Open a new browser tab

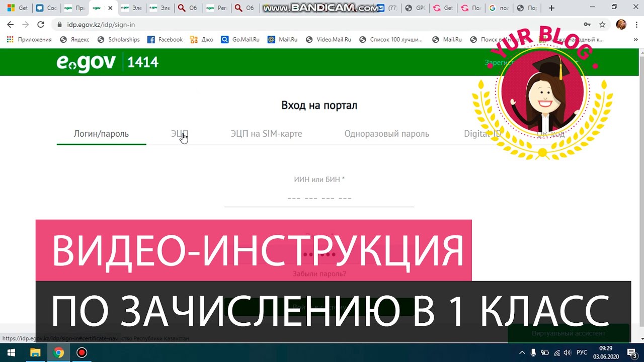tap(552, 8)
